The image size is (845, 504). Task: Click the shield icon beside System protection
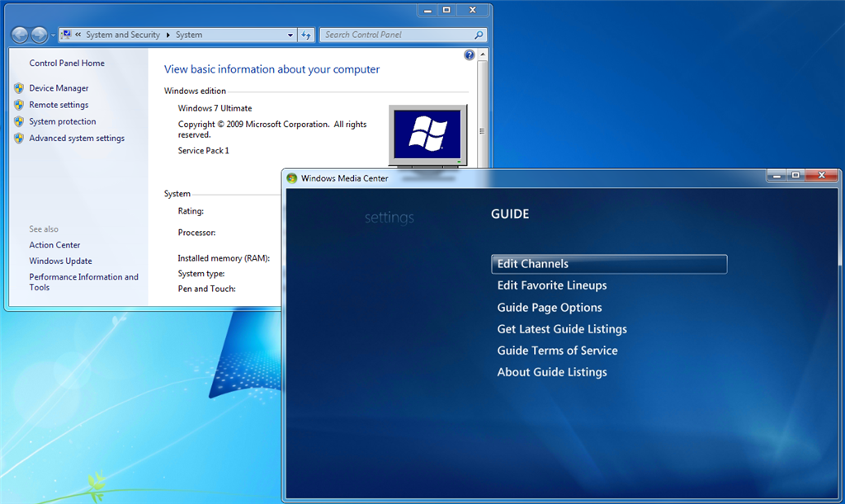point(19,121)
